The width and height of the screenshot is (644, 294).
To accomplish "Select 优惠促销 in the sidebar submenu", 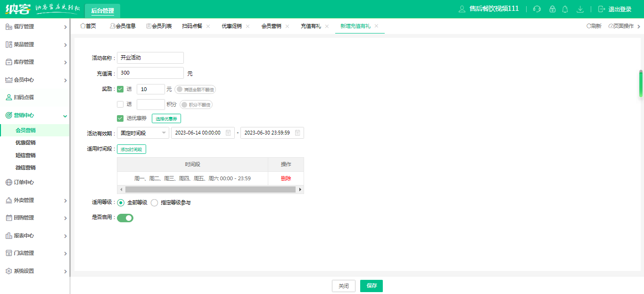I will pyautogui.click(x=25, y=143).
